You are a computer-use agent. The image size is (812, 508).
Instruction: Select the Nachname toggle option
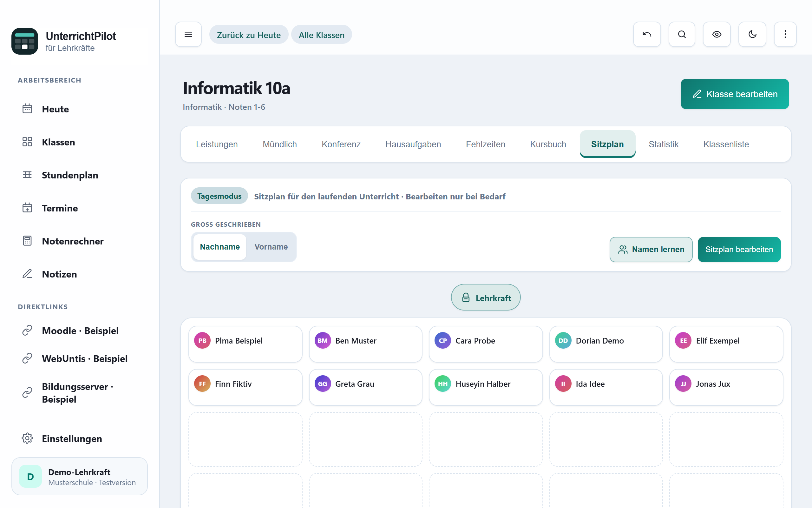coord(220,247)
